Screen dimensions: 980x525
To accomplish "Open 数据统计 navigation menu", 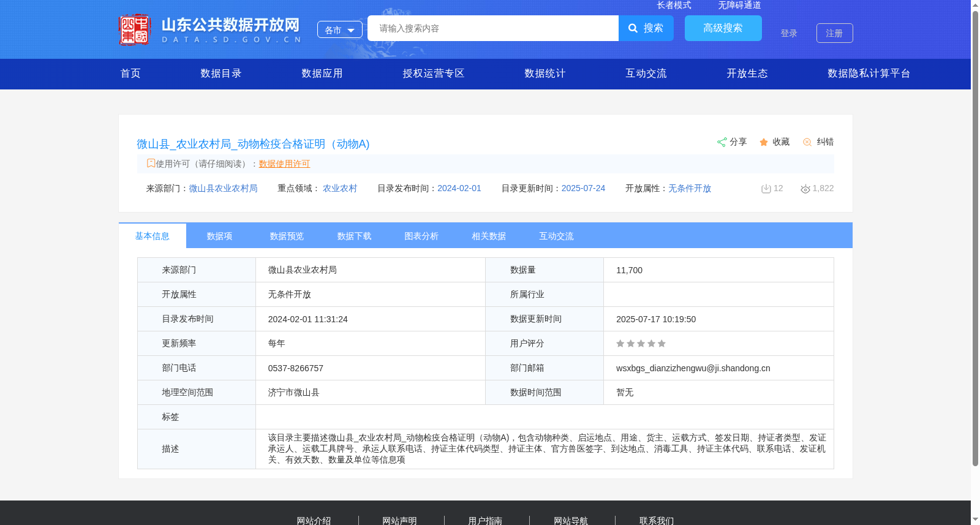I will (x=545, y=74).
